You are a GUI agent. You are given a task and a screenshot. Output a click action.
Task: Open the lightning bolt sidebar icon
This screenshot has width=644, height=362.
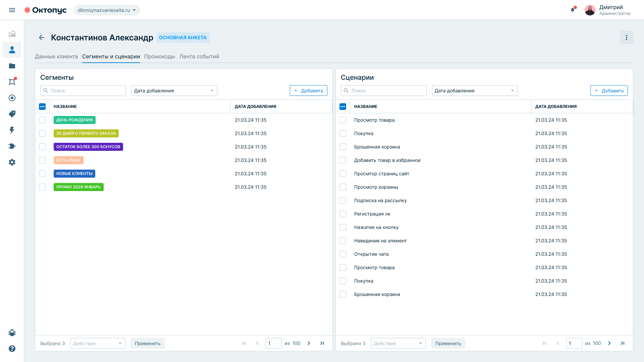pos(12,130)
